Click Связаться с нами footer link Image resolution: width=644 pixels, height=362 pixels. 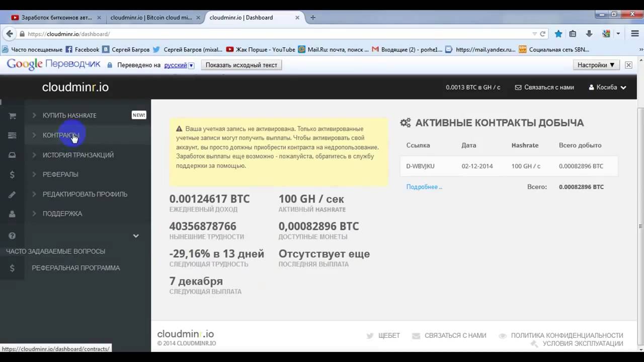pos(455,336)
